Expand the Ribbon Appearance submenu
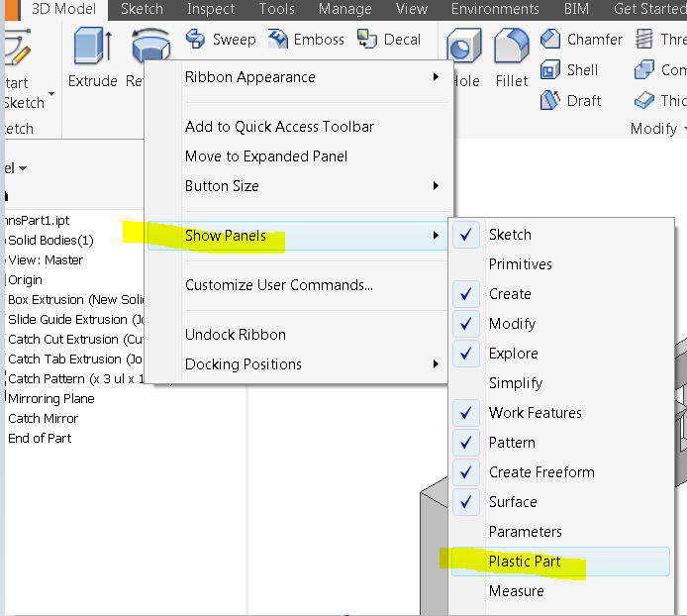 click(x=298, y=77)
